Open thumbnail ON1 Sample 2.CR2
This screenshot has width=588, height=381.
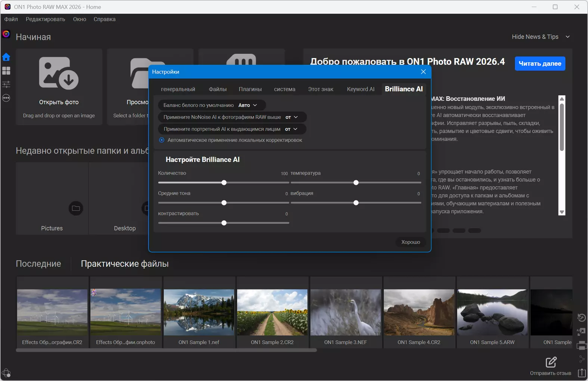click(x=272, y=313)
